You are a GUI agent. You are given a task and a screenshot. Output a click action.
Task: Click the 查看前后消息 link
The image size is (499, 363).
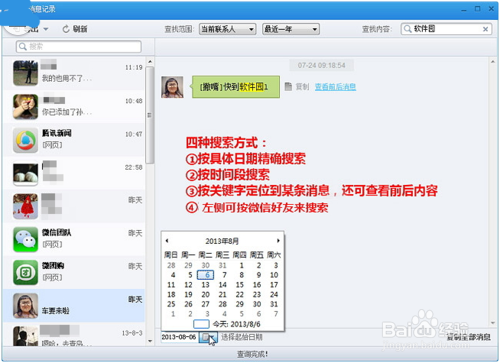pos(335,87)
